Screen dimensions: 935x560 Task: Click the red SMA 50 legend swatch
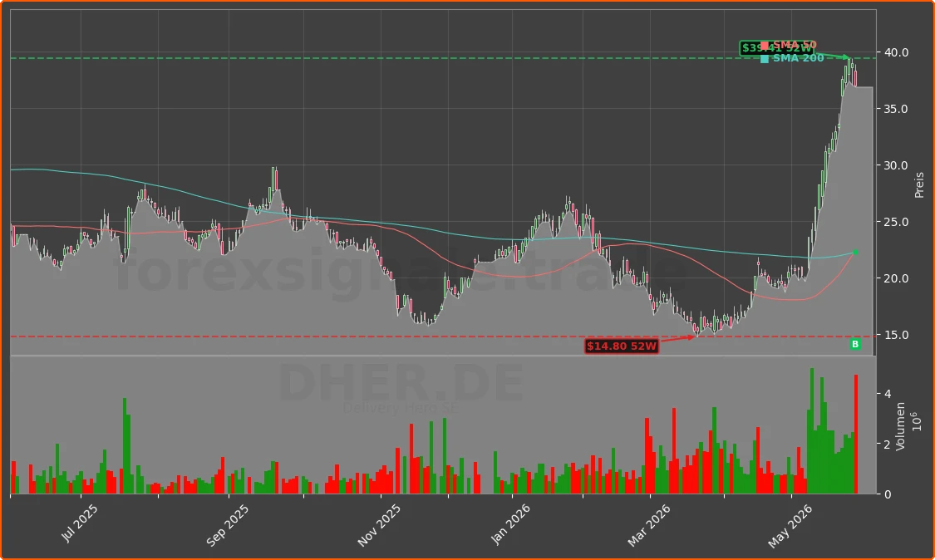pyautogui.click(x=765, y=46)
